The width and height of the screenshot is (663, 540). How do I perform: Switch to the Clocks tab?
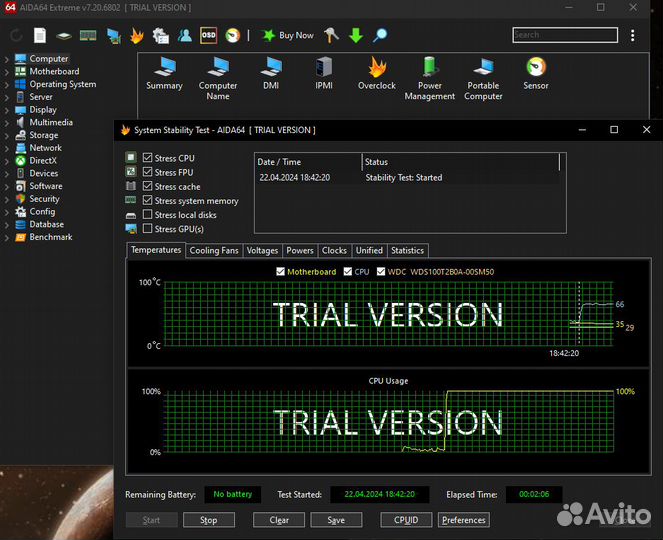[x=334, y=251]
